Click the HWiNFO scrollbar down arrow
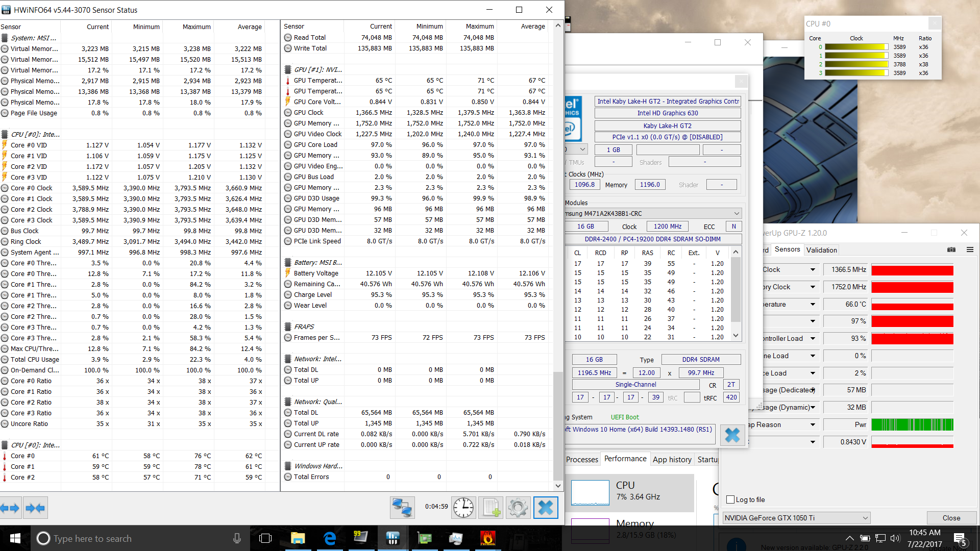This screenshot has width=980, height=551. click(x=558, y=486)
